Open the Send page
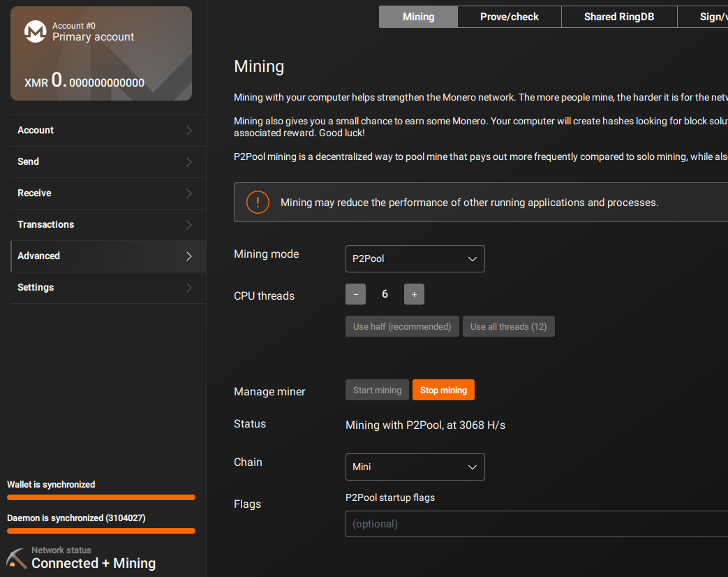Screen dimensions: 728x577 (107, 161)
